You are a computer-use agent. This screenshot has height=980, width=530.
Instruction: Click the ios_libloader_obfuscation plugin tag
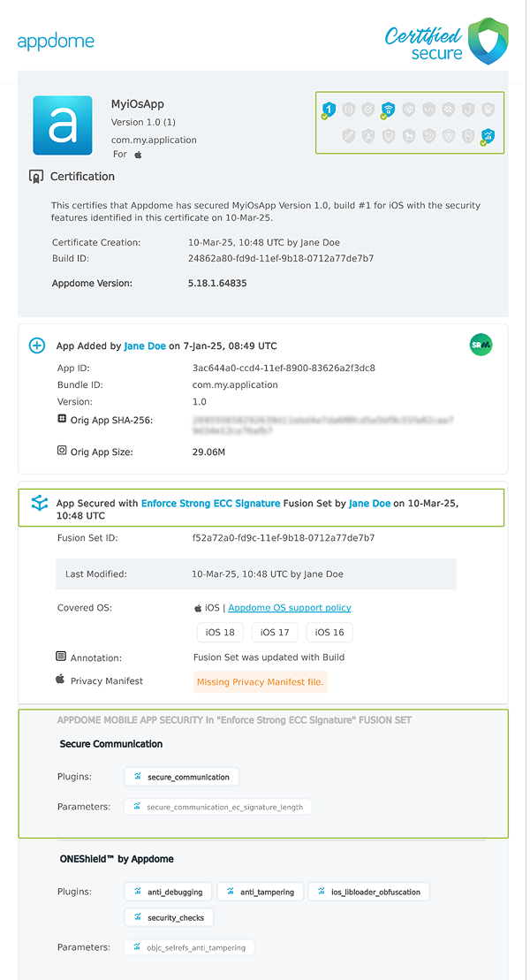tap(369, 892)
